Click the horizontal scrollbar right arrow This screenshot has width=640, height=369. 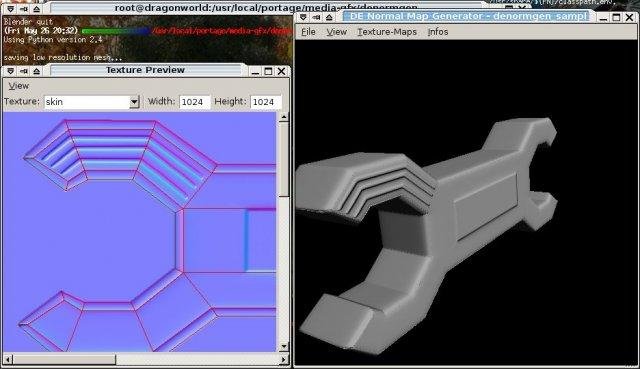tap(284, 360)
